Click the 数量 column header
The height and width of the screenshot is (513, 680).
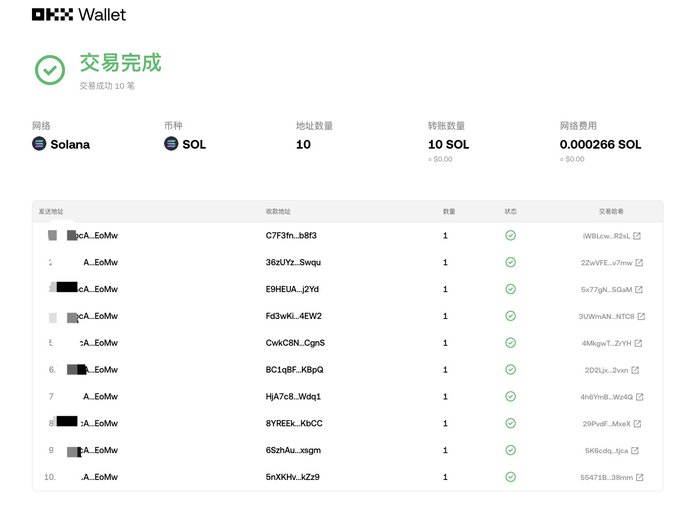[x=449, y=212]
